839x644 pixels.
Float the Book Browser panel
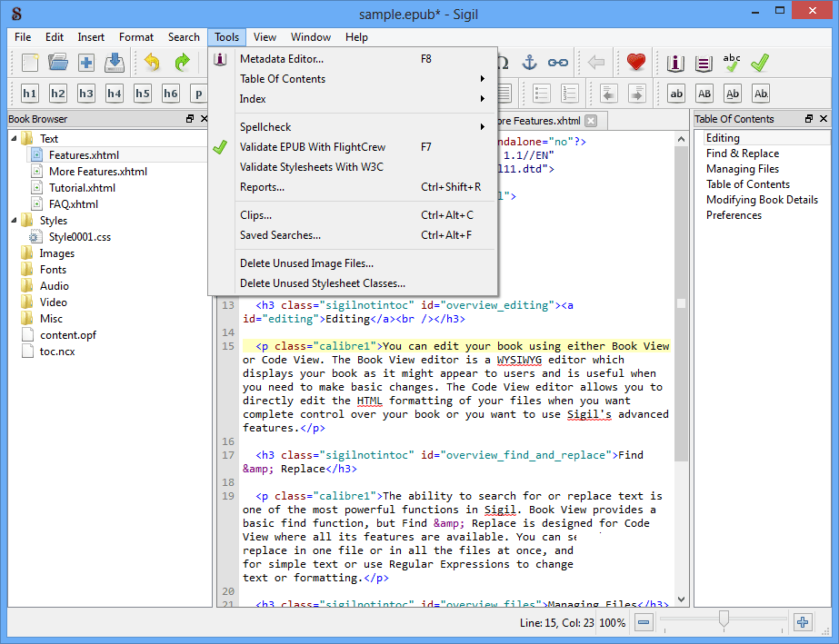coord(190,119)
